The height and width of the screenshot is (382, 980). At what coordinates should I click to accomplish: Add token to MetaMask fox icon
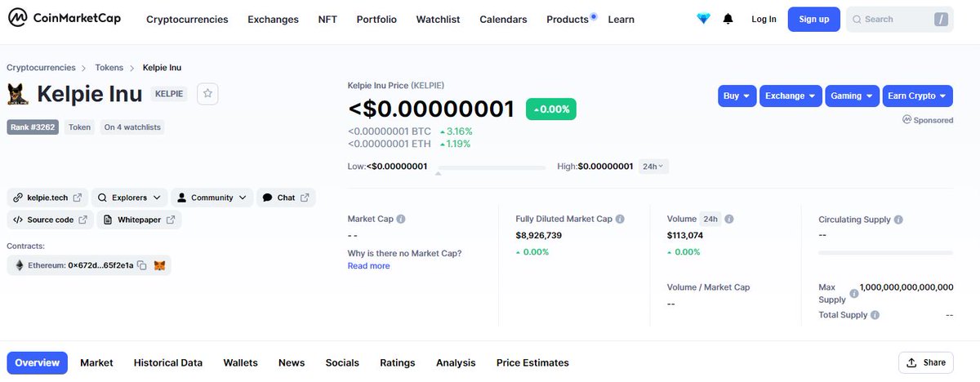tap(160, 265)
